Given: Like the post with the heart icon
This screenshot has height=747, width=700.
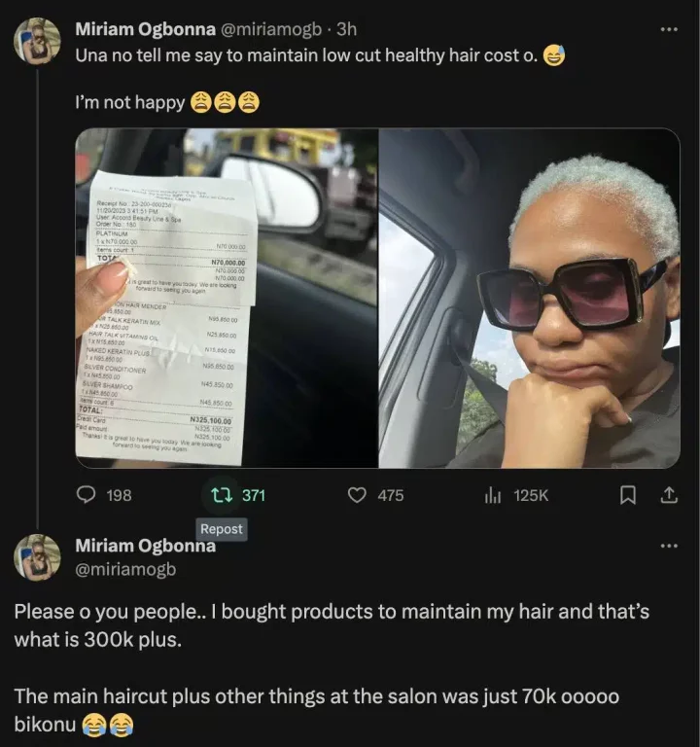Looking at the screenshot, I should pyautogui.click(x=357, y=495).
